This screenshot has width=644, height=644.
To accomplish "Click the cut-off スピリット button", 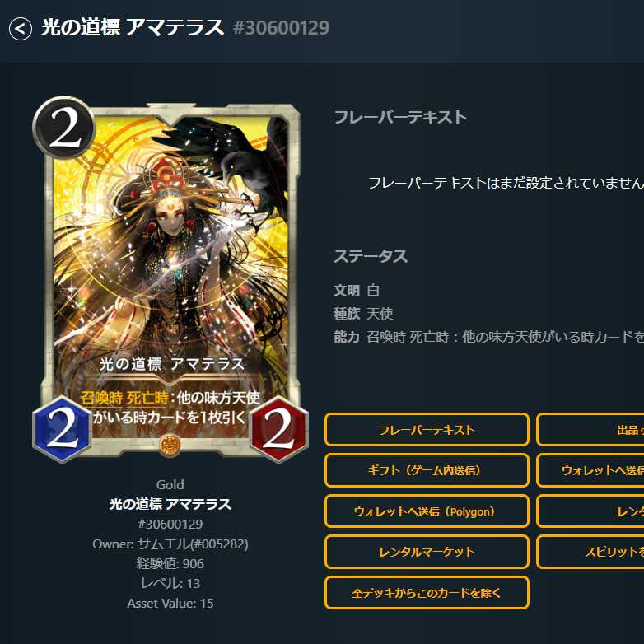I will pyautogui.click(x=590, y=552).
